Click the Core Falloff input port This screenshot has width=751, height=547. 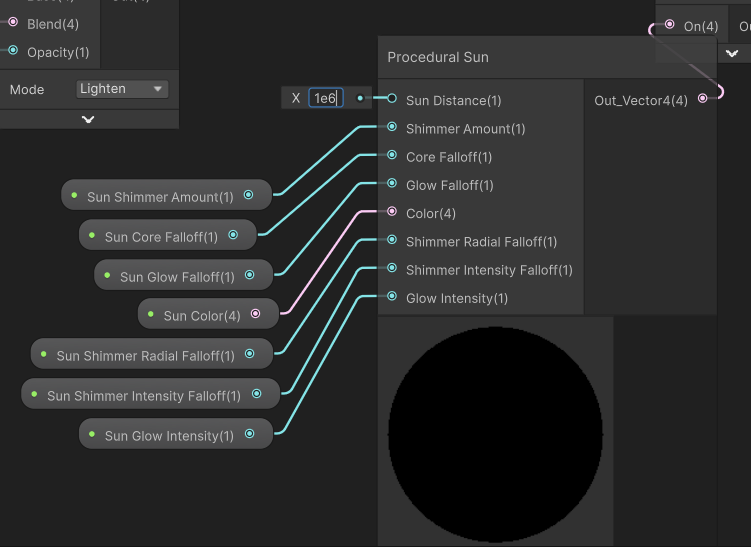pos(392,156)
